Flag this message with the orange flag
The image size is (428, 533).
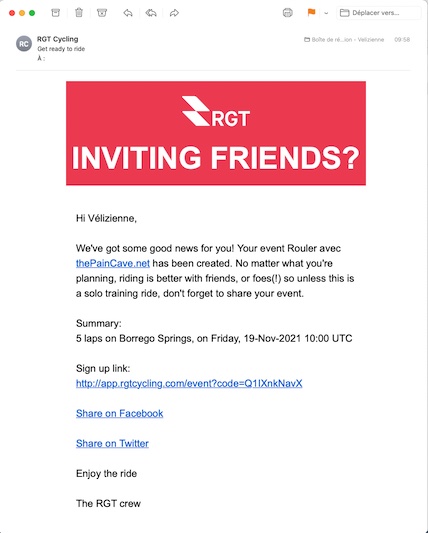point(311,13)
